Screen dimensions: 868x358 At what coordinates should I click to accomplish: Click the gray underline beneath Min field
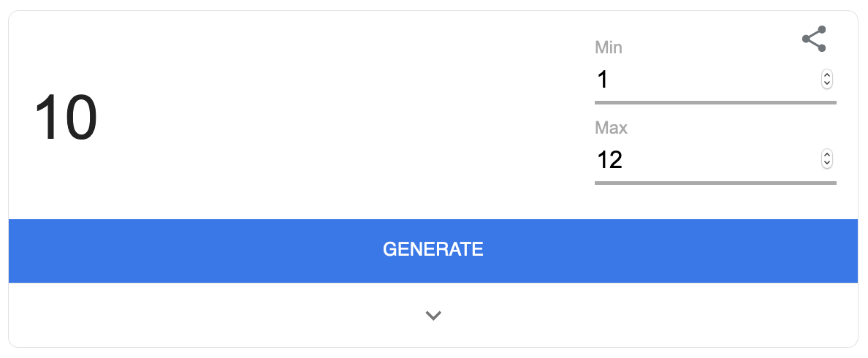point(715,102)
